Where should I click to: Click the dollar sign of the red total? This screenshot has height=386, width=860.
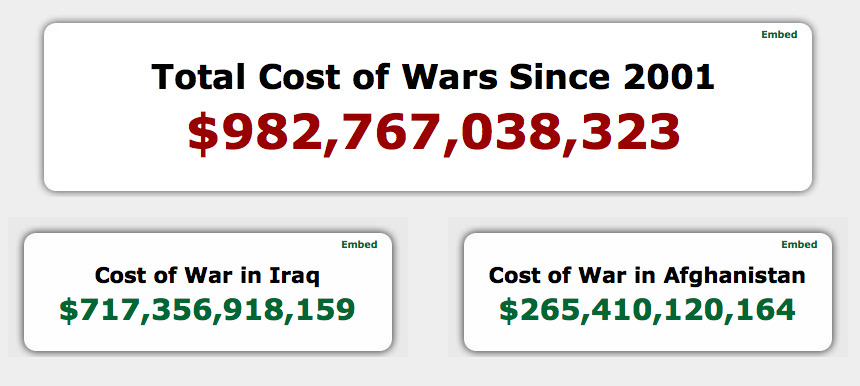click(x=203, y=134)
